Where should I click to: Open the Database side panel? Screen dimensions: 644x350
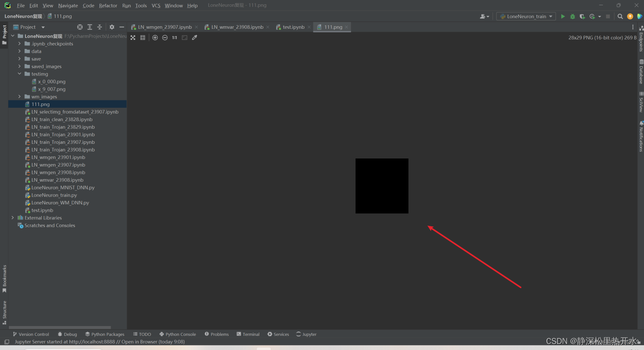pos(641,72)
